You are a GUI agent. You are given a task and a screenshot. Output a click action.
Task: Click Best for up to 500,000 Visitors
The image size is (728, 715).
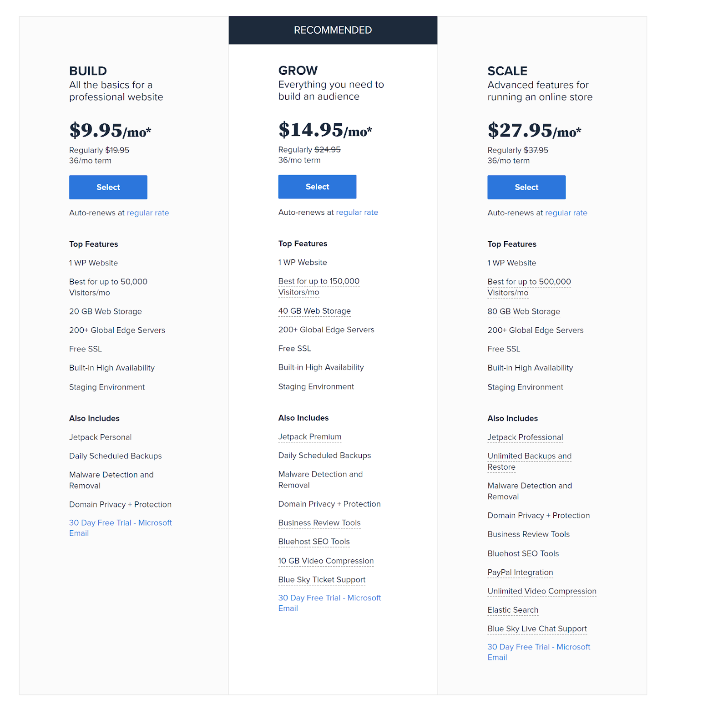pyautogui.click(x=529, y=287)
